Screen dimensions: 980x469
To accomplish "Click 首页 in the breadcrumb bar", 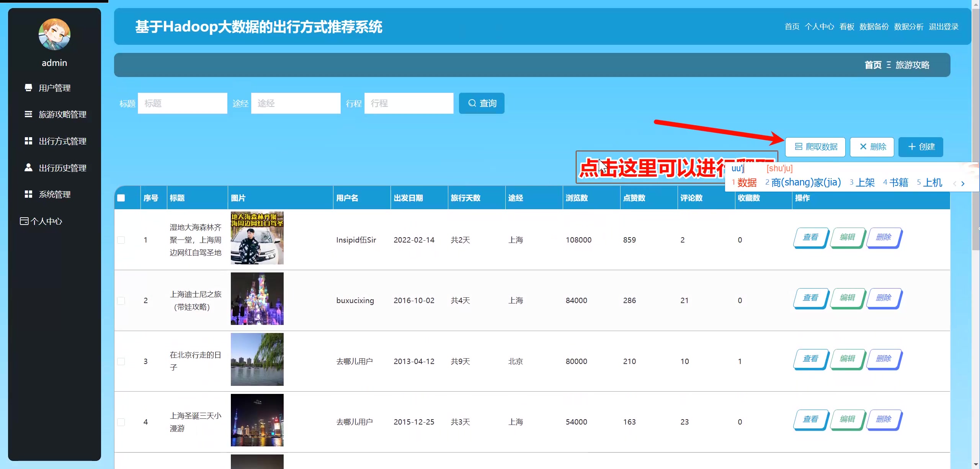I will pos(873,65).
